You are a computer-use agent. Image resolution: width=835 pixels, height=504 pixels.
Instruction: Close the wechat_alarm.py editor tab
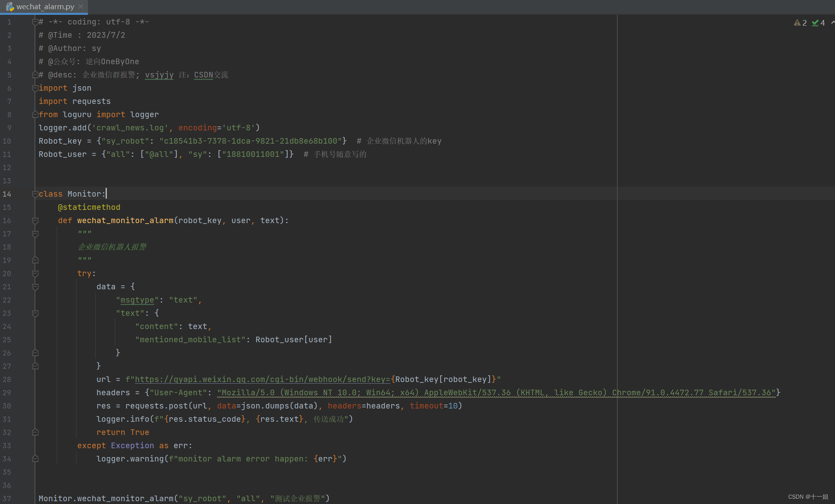pyautogui.click(x=81, y=6)
